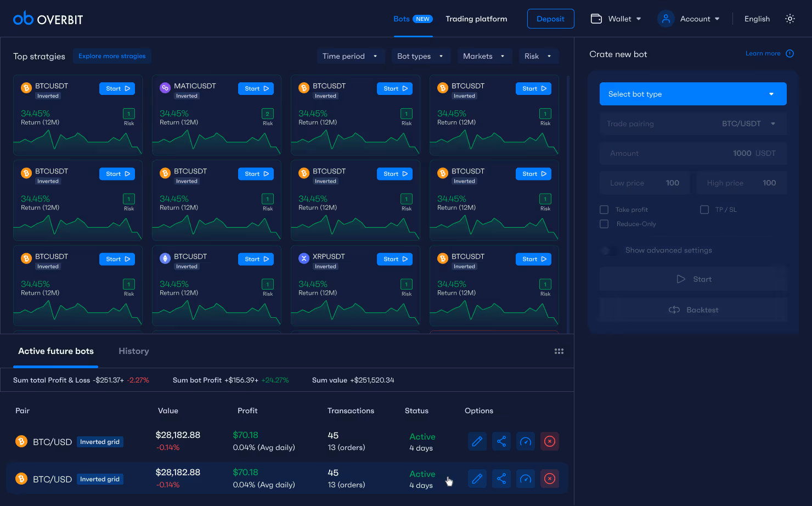Viewport: 812px width, 506px height.
Task: Stop the first BTC/USD bot with red X
Action: click(550, 441)
